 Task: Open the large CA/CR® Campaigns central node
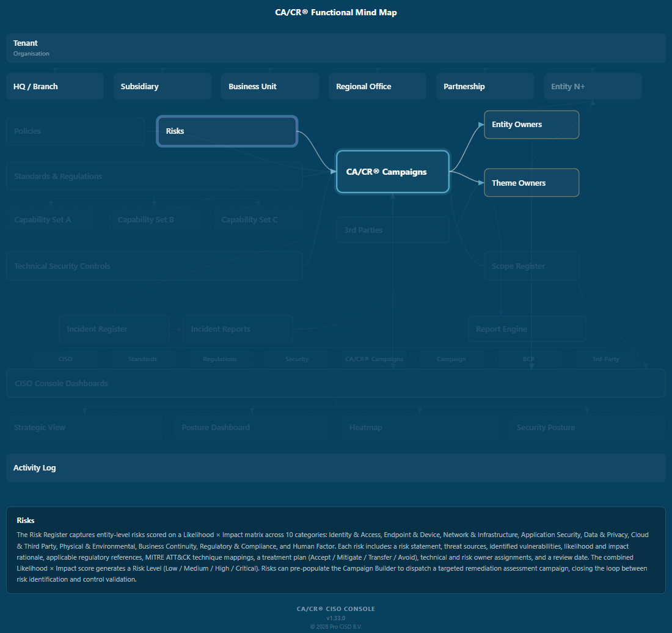(x=393, y=172)
